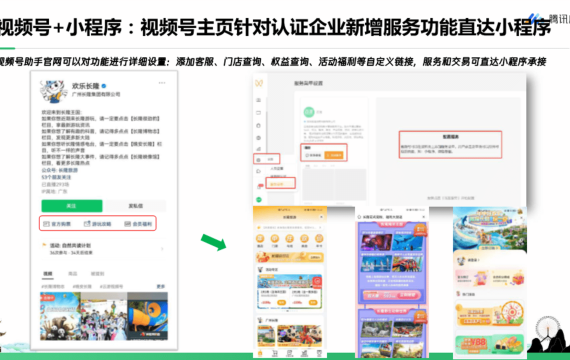This screenshot has height=360, width=570.
Task: Open the 官方购票 service link
Action: [57, 224]
